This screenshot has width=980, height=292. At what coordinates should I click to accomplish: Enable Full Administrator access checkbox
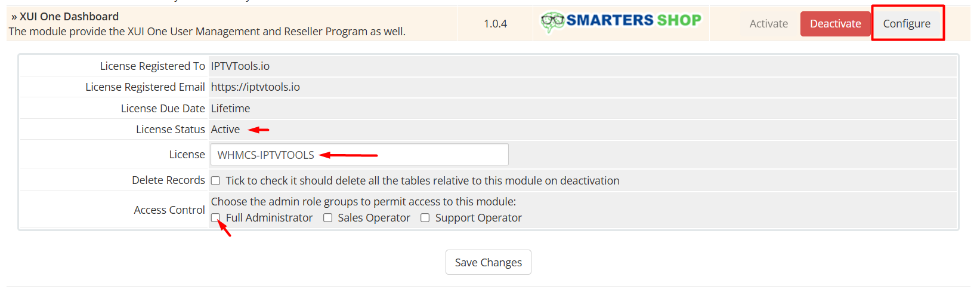[215, 218]
